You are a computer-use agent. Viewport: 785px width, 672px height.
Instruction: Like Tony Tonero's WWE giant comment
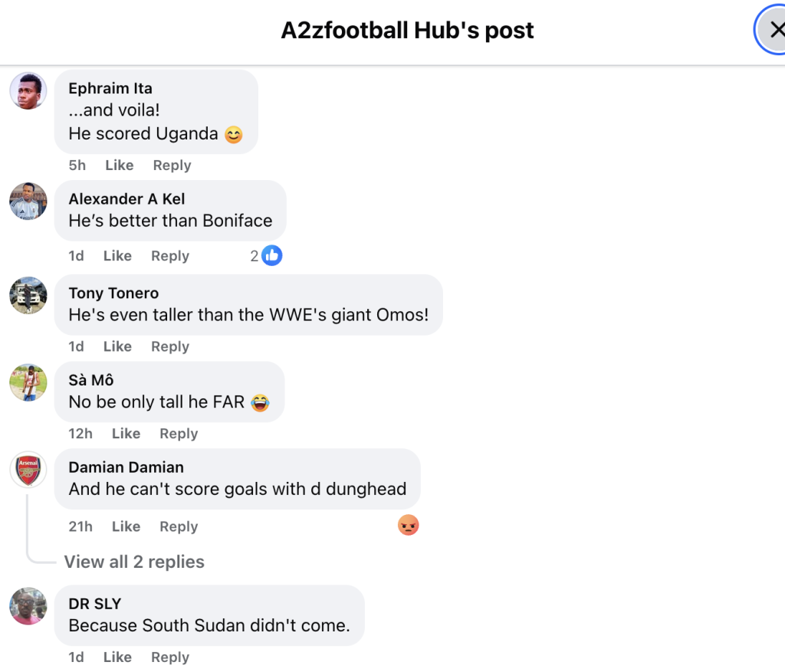117,346
